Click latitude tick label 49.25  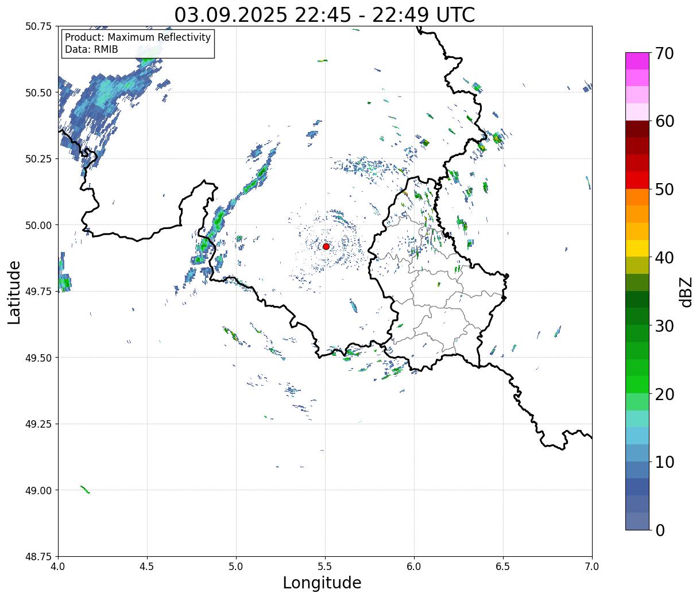[x=38, y=424]
